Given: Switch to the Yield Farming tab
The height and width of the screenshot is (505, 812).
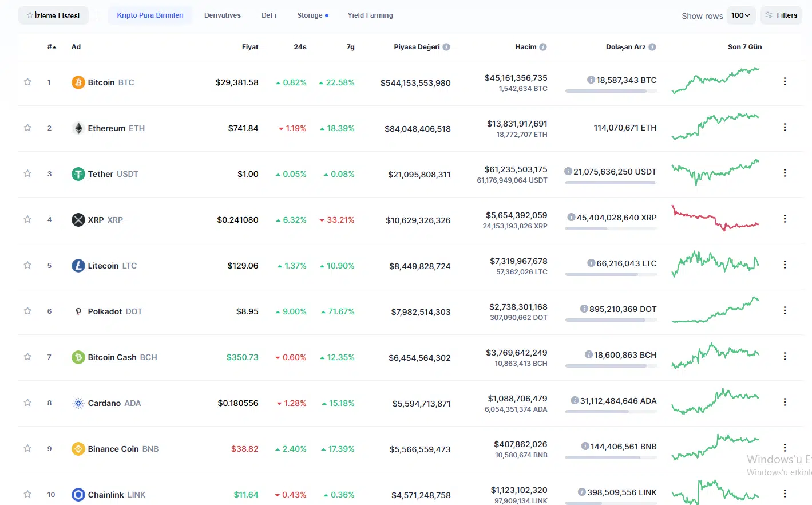Looking at the screenshot, I should [x=370, y=15].
